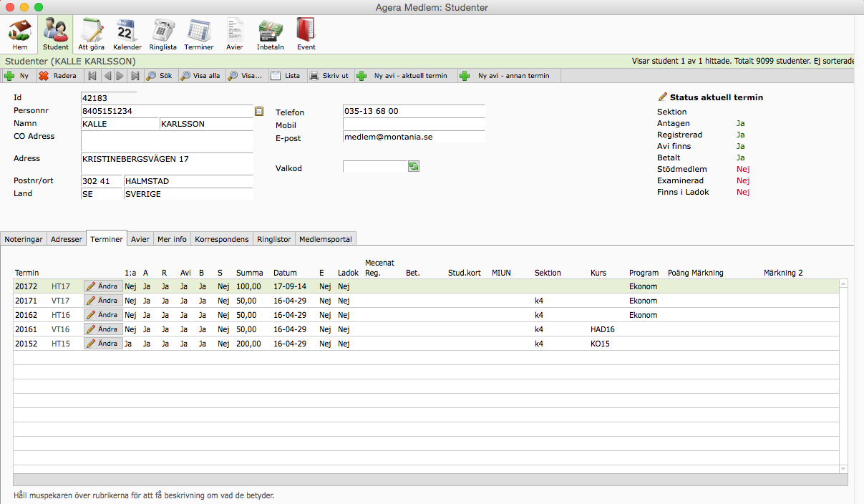Click the scroll down arrow in term list
Viewport: 864px width, 504px height.
(x=843, y=469)
